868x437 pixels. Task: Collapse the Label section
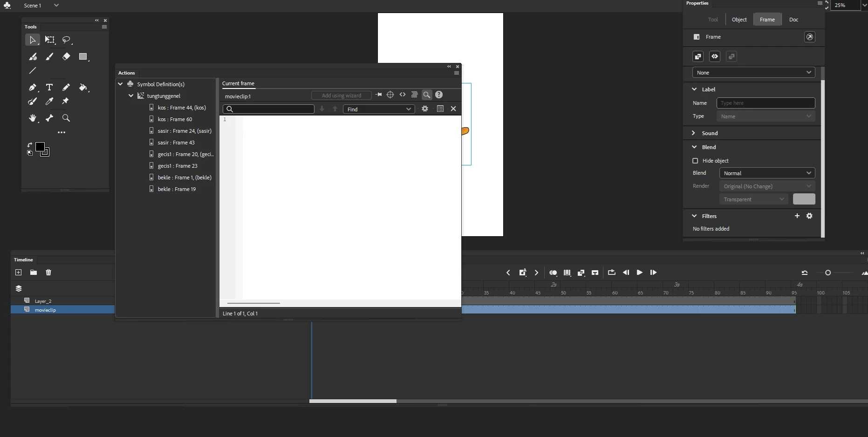click(x=694, y=89)
